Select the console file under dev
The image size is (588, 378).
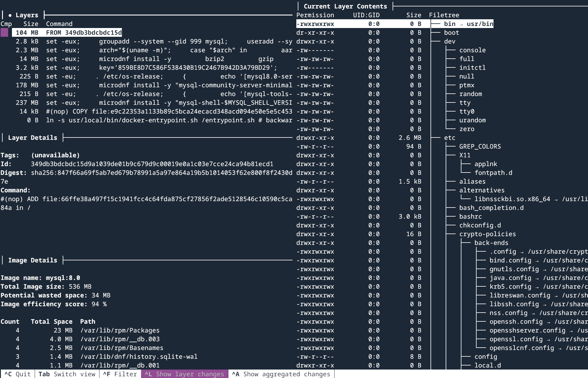click(x=473, y=50)
